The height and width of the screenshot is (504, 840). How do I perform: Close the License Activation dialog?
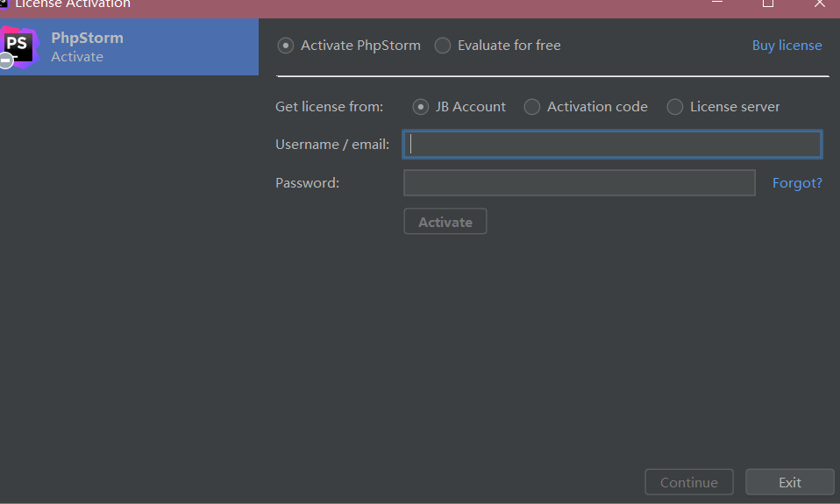click(x=820, y=4)
